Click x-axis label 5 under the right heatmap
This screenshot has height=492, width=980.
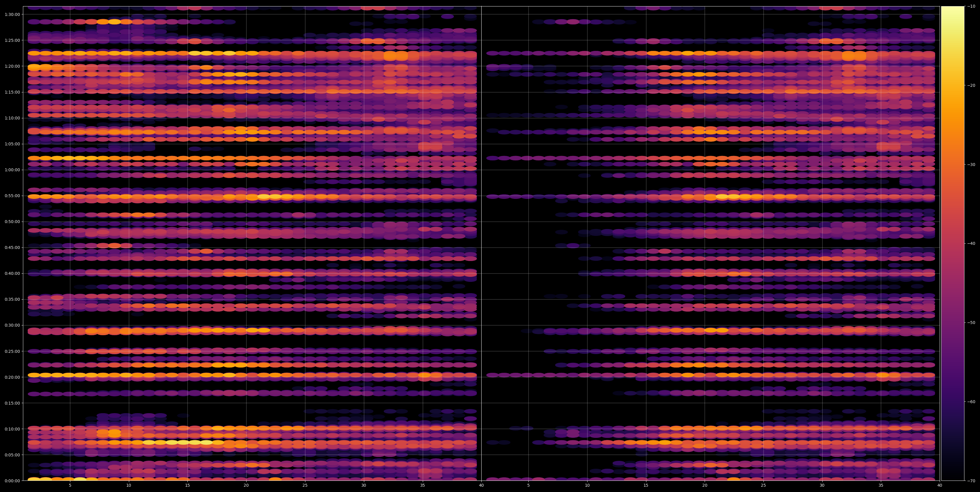point(528,486)
